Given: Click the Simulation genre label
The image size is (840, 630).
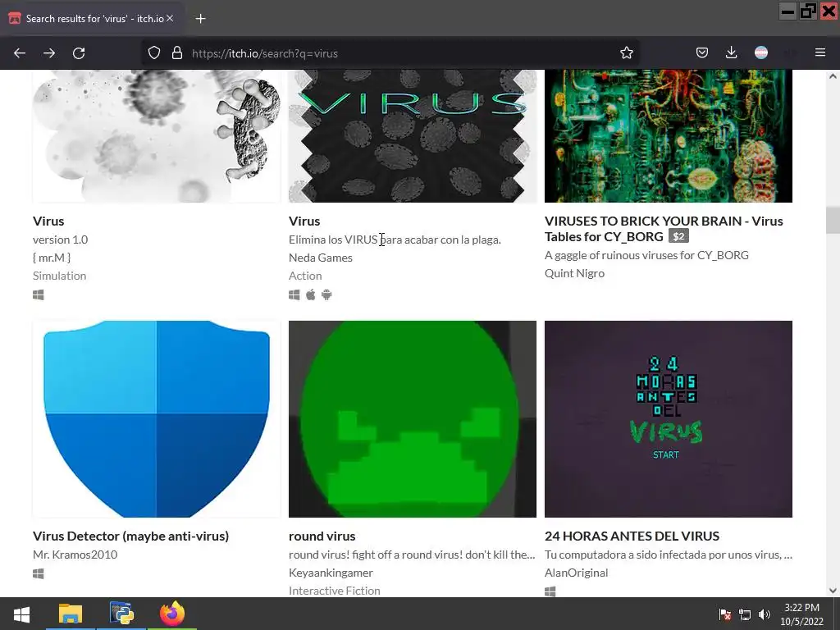Looking at the screenshot, I should coord(59,276).
